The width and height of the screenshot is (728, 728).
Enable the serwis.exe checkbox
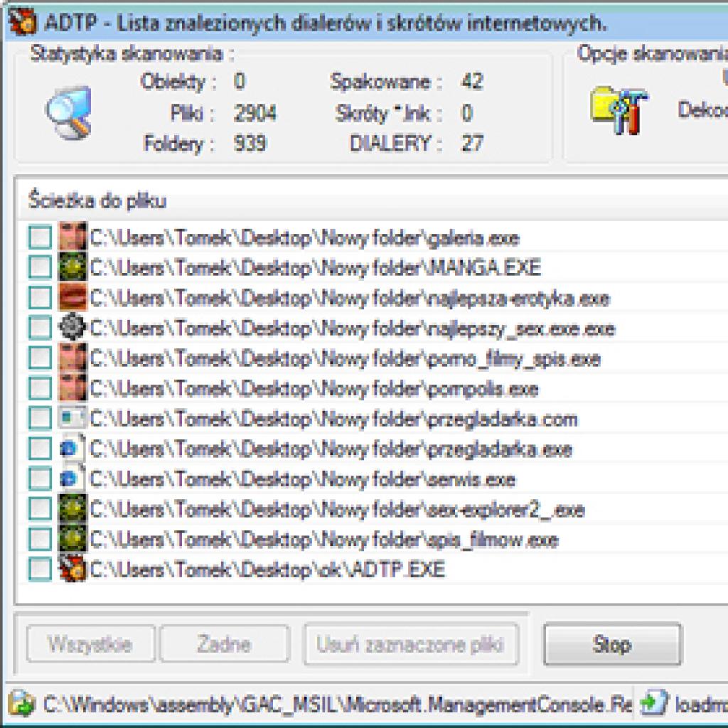[40, 478]
